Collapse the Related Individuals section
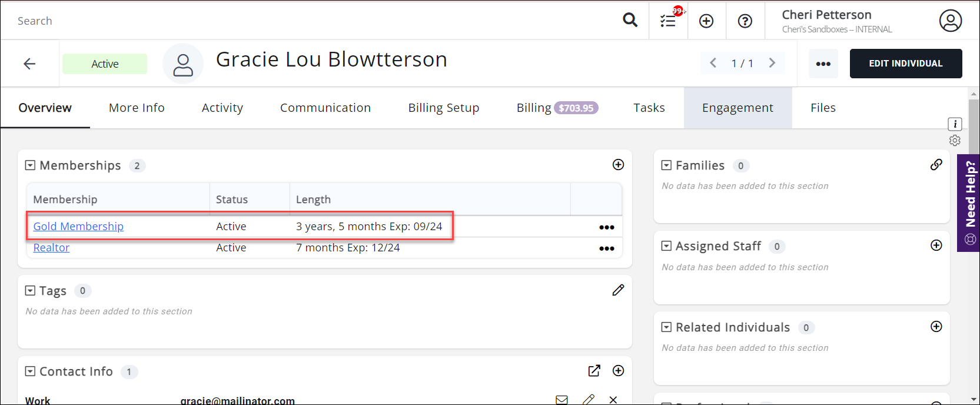This screenshot has width=980, height=405. pyautogui.click(x=666, y=327)
